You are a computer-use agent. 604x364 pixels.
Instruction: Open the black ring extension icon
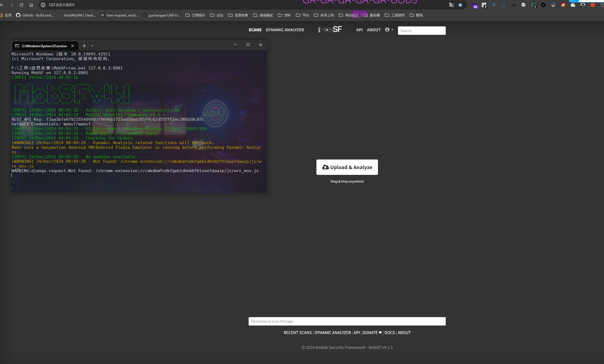(x=543, y=5)
